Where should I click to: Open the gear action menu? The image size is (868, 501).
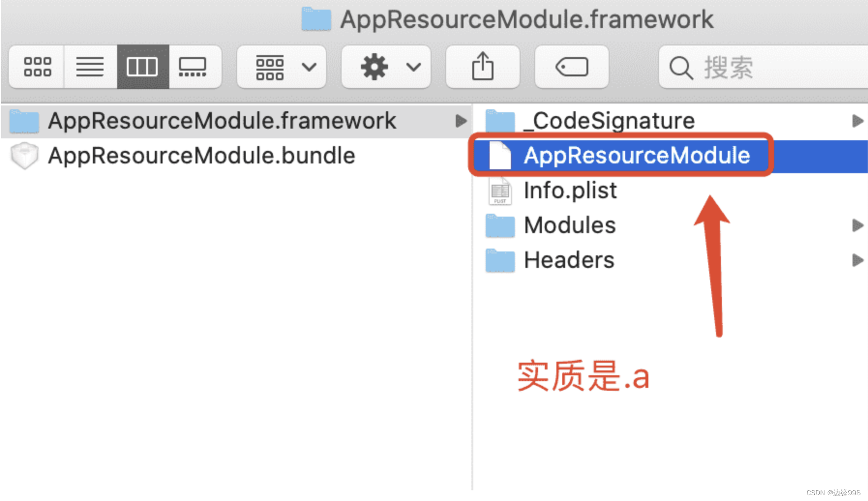[386, 67]
